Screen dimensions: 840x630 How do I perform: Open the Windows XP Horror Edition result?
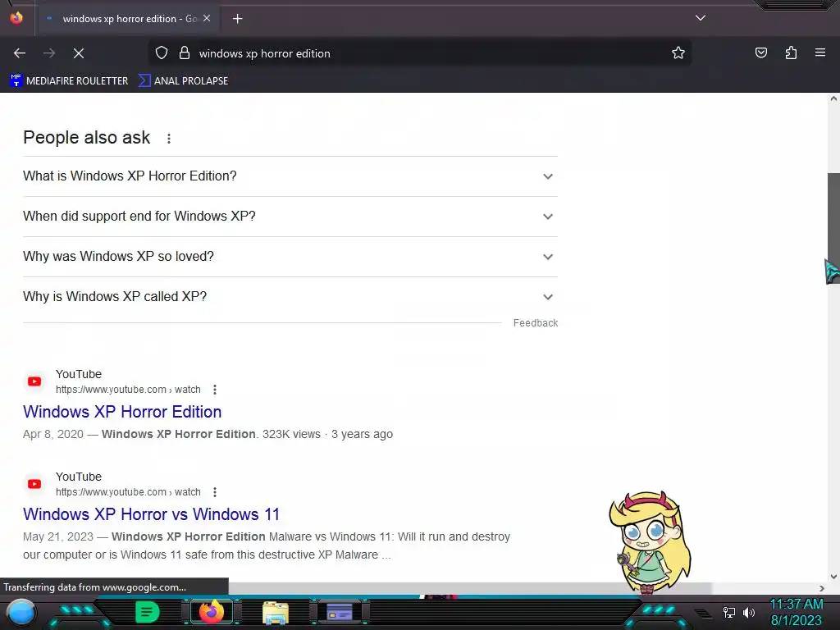point(122,412)
